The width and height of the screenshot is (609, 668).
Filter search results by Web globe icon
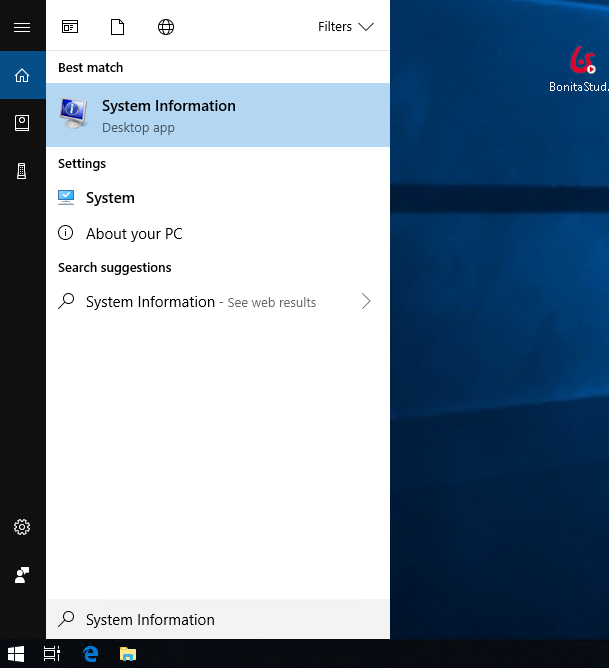coord(166,27)
